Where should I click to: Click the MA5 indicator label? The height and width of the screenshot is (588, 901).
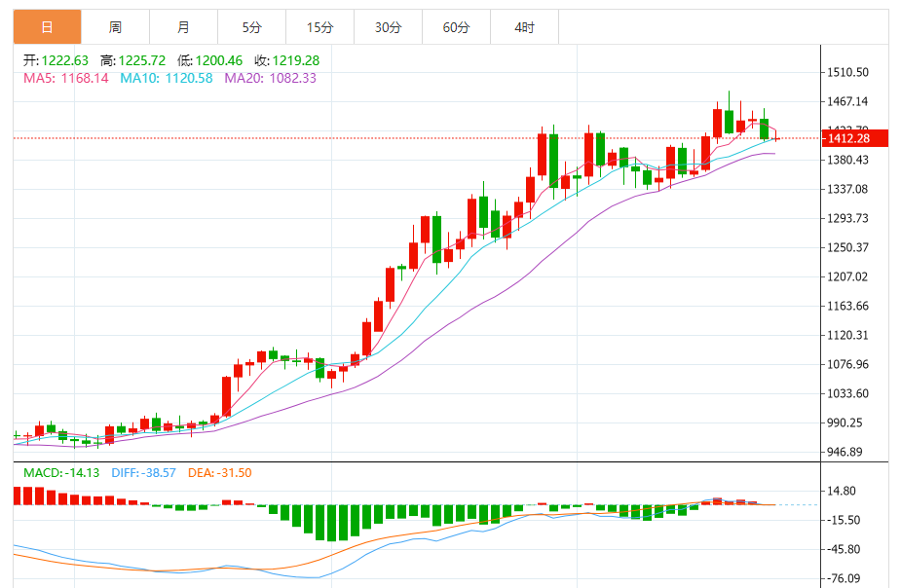pyautogui.click(x=66, y=78)
